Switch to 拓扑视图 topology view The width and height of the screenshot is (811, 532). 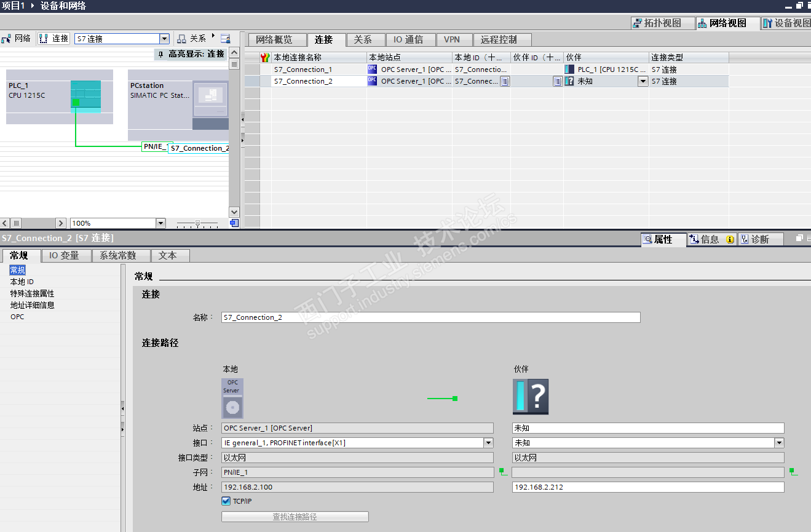pyautogui.click(x=663, y=23)
